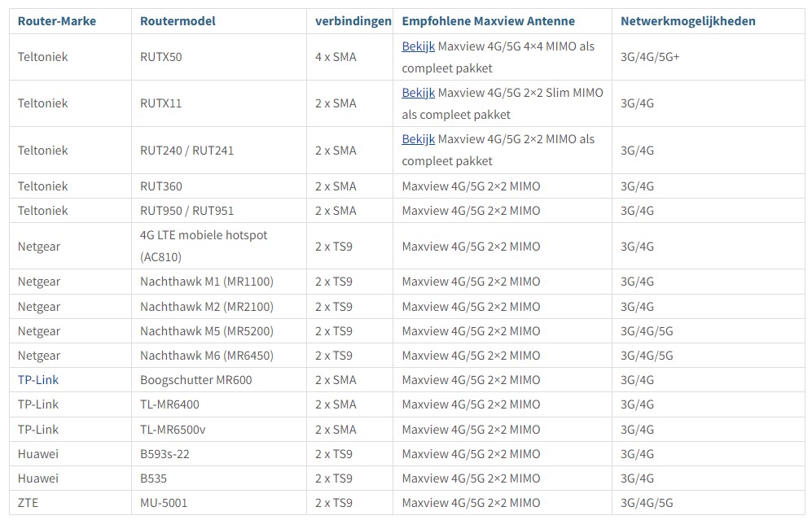The width and height of the screenshot is (812, 520).
Task: Click the 3G/4G/5G+ network cell
Action: (650, 57)
